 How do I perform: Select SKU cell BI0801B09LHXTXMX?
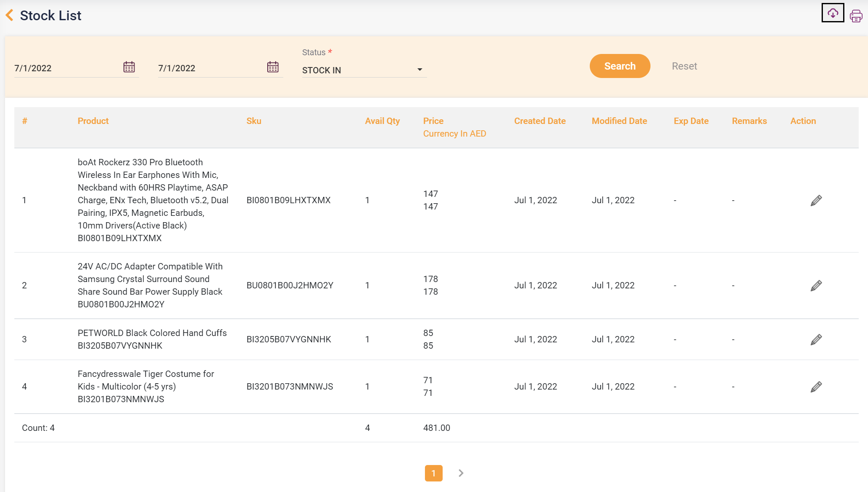(x=288, y=200)
